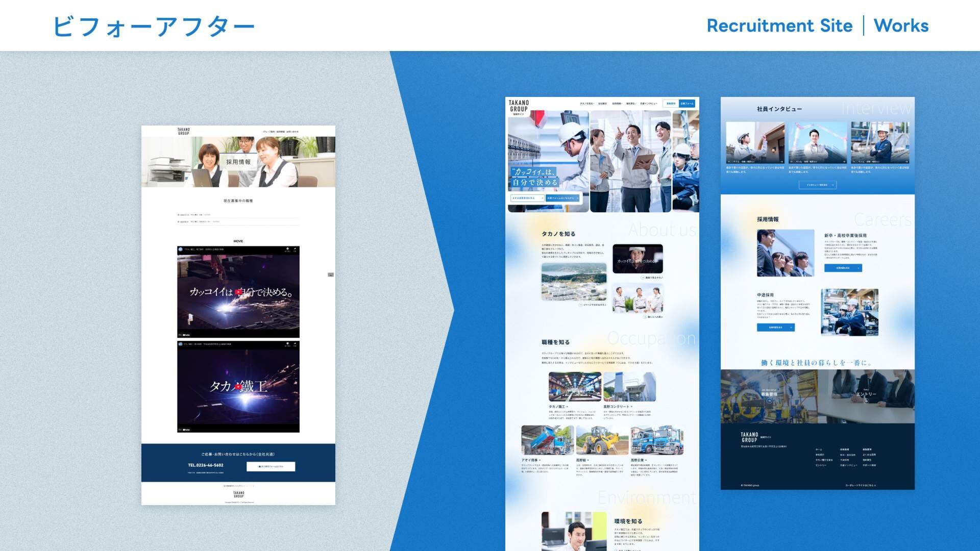Click arrow icon under 募集要項 banner
The image size is (980, 551).
coord(769,401)
